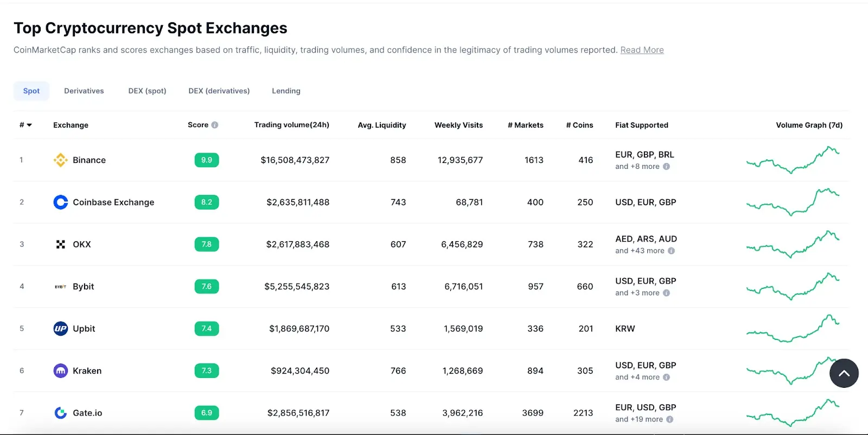Click 'and +43 more' in OKX row
868x435 pixels.
[x=640, y=251]
